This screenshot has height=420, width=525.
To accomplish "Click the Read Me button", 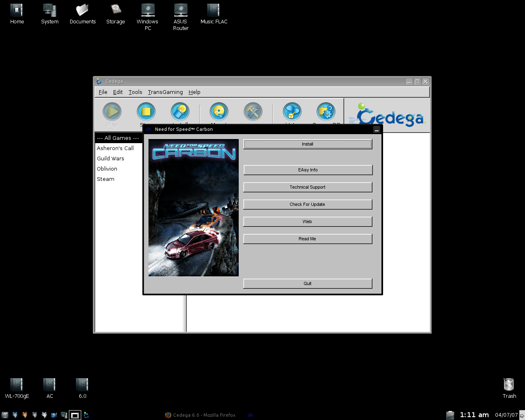I will tap(308, 239).
